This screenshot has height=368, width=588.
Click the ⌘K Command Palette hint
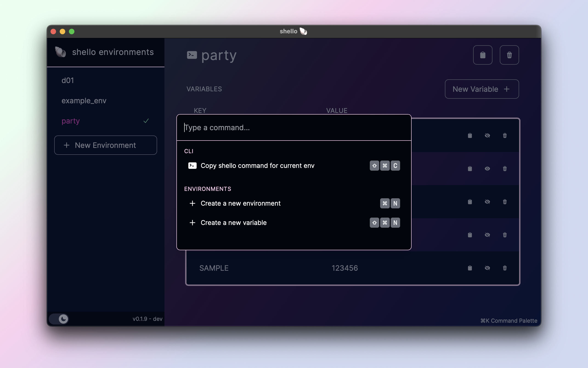(509, 321)
